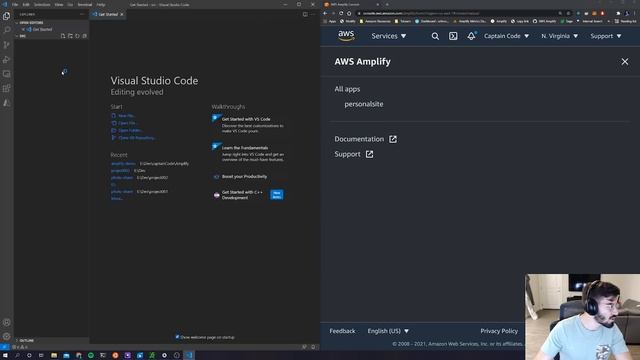Open Explorer panel more actions ellipsis
Image resolution: width=640 pixels, height=360 pixels.
pyautogui.click(x=82, y=14)
